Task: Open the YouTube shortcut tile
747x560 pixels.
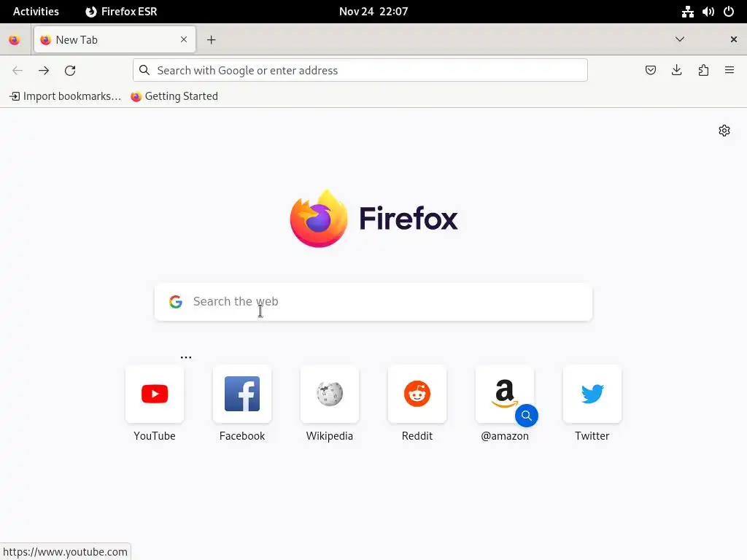Action: (155, 394)
